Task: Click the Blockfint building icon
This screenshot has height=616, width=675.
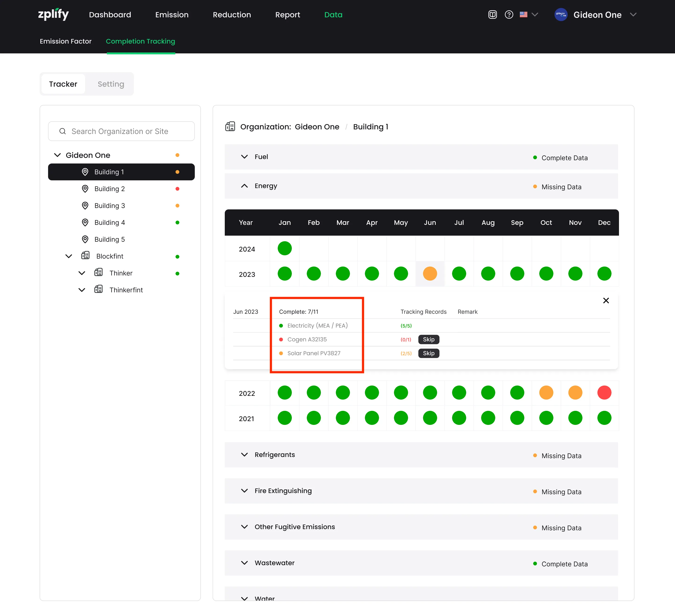Action: point(85,256)
